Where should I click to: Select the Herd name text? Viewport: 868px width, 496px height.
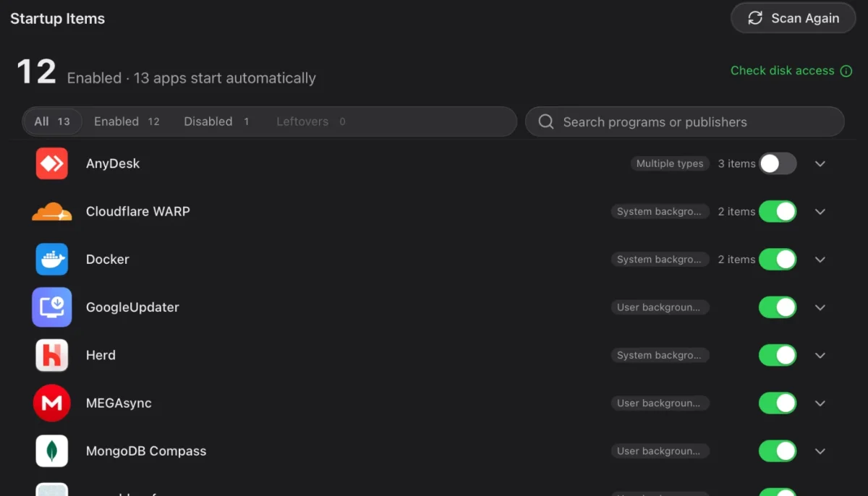(x=101, y=355)
